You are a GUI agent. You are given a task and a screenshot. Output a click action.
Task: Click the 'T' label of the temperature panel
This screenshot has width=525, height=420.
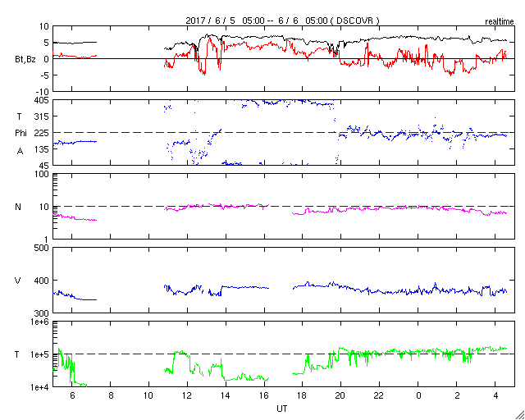tap(17, 354)
